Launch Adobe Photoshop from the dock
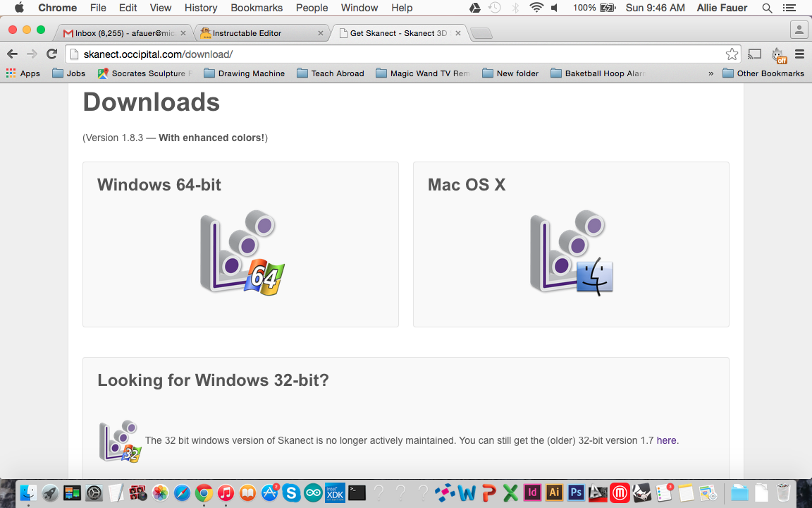Screen dimensions: 812x508 pos(575,492)
